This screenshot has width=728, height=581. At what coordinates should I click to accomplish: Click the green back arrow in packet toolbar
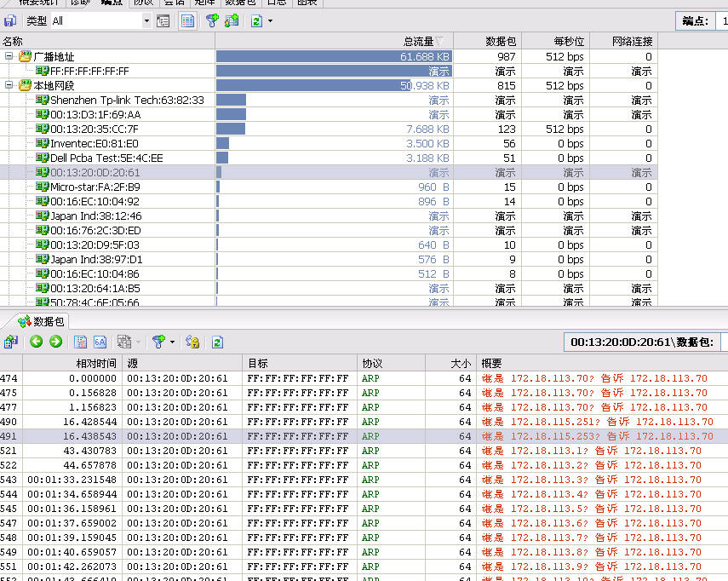pyautogui.click(x=36, y=342)
